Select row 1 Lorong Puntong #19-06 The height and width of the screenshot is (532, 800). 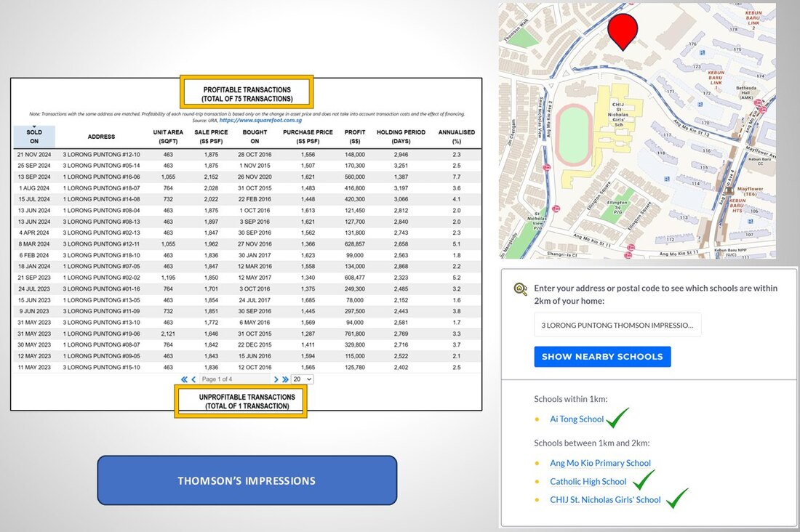tap(247, 334)
